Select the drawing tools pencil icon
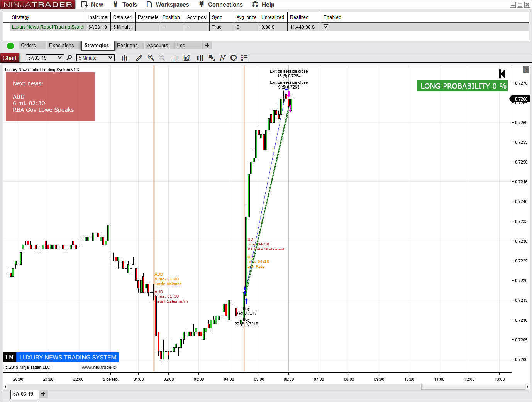Screen dimensions: 532x402 click(139, 58)
